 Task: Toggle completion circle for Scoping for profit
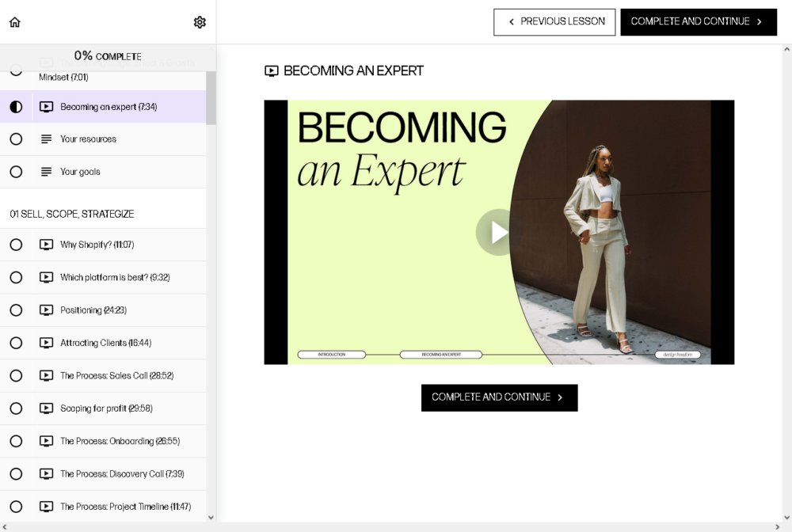click(16, 408)
